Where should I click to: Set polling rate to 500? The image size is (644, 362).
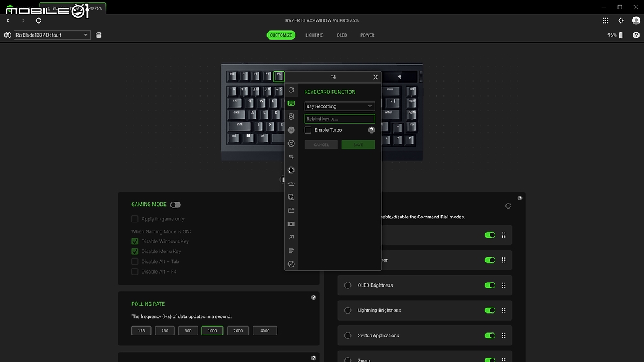pos(188,331)
